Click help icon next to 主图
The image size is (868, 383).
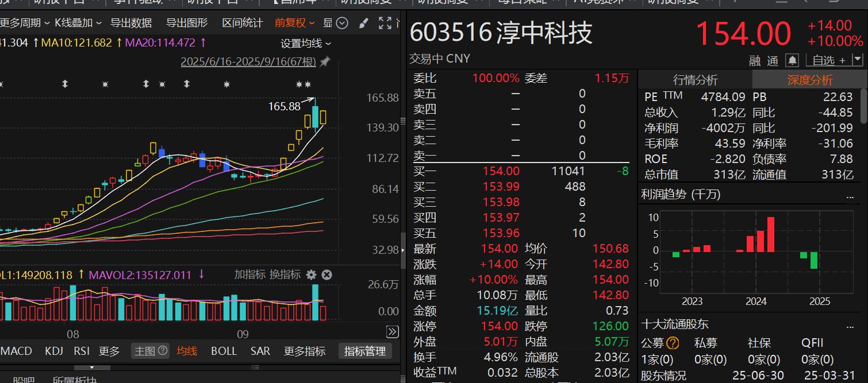click(163, 350)
